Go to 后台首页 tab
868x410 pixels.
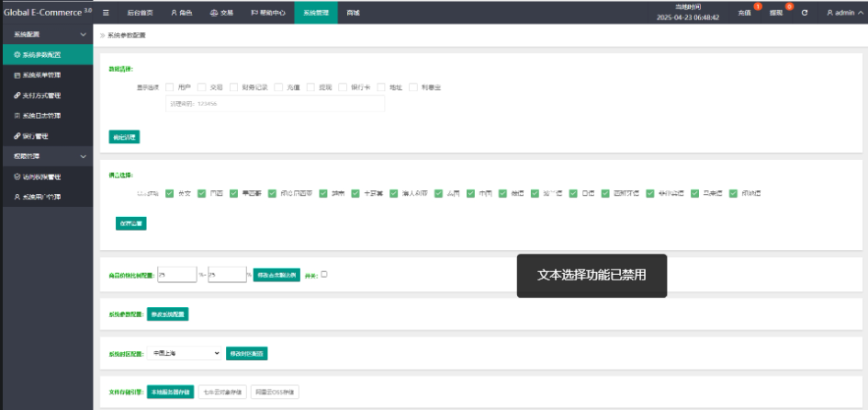click(140, 12)
